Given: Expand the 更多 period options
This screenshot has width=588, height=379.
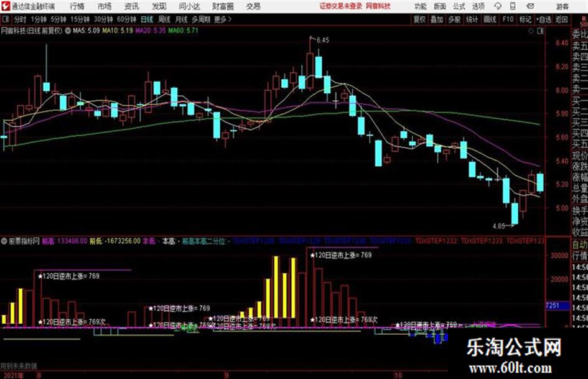Looking at the screenshot, I should 223,19.
